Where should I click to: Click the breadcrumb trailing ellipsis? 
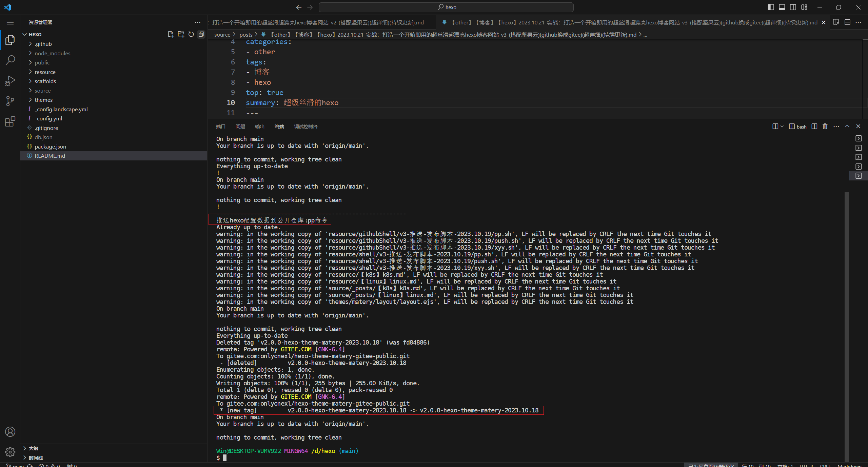(645, 35)
